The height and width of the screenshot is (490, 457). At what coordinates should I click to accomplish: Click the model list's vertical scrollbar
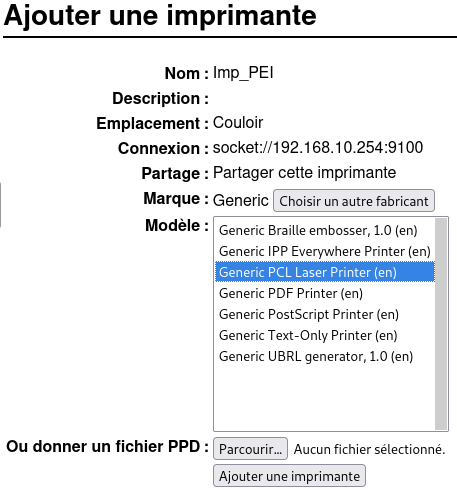pyautogui.click(x=441, y=324)
